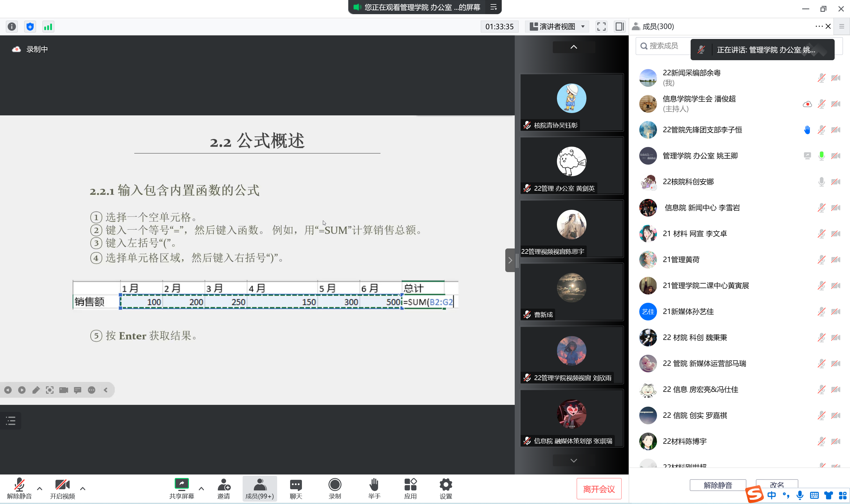Screen dimensions: 850x504
Task: Open Settings (设置) gear icon
Action: [446, 488]
